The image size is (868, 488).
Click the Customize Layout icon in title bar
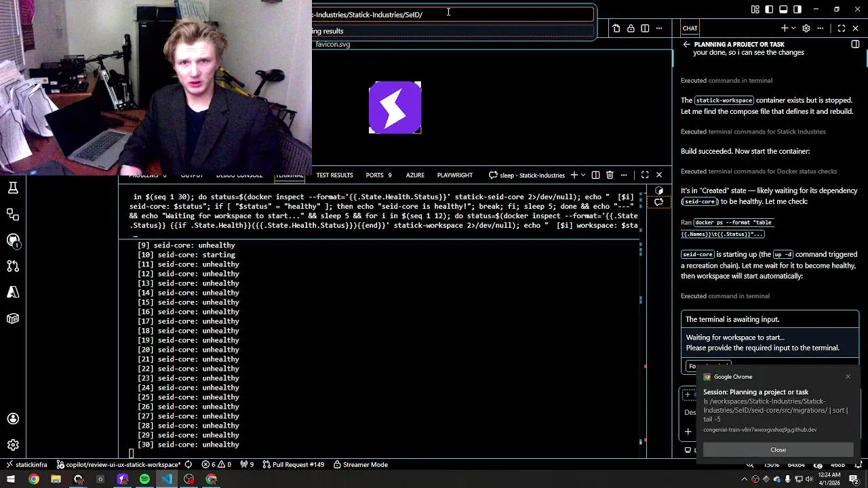click(x=755, y=9)
